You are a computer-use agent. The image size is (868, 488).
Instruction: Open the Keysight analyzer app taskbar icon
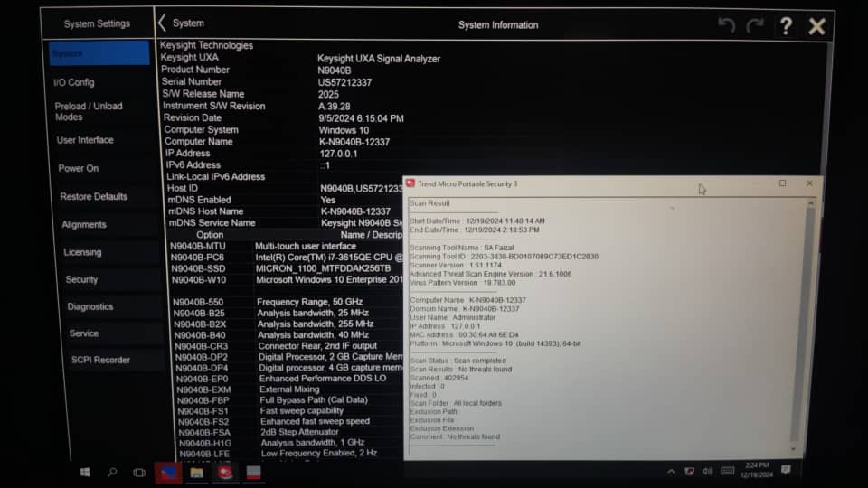point(168,473)
